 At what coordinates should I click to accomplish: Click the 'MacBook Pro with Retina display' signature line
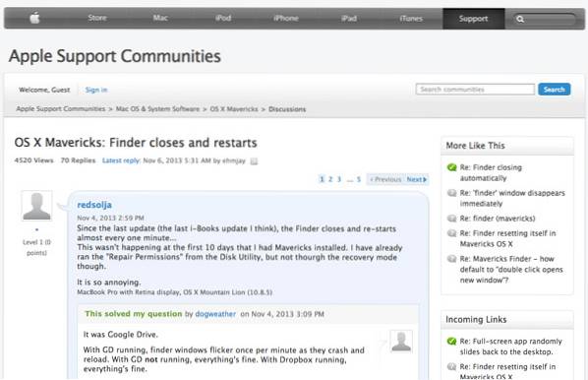click(175, 292)
